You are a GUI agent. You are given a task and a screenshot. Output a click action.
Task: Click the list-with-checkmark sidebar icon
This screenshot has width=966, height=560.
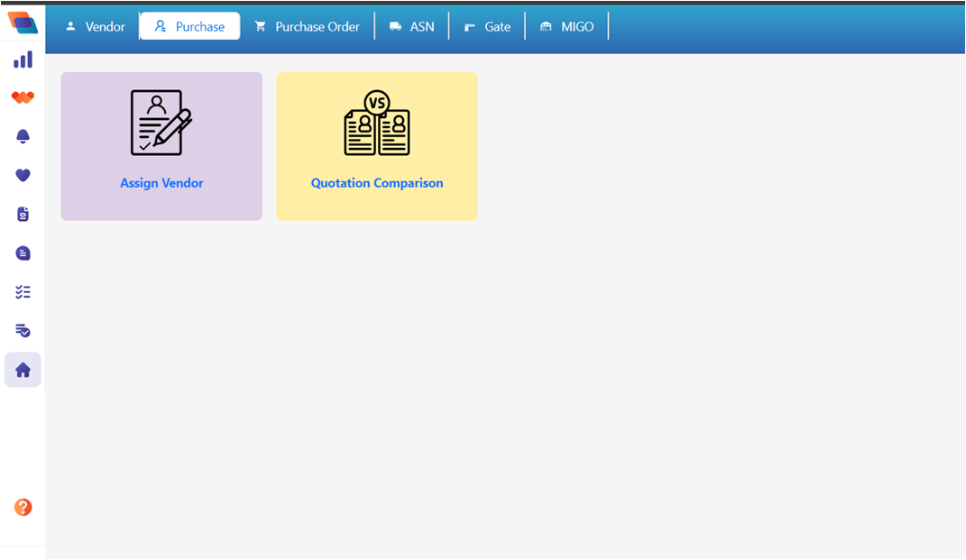23,331
